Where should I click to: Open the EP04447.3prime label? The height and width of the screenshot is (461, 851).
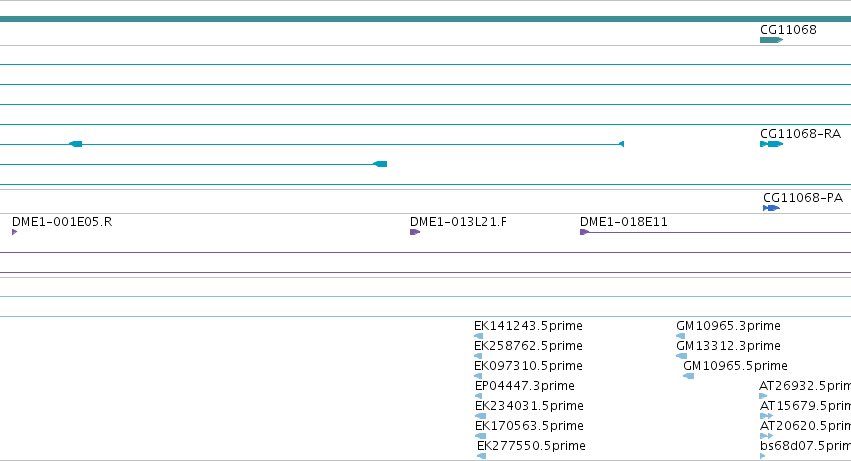click(524, 386)
